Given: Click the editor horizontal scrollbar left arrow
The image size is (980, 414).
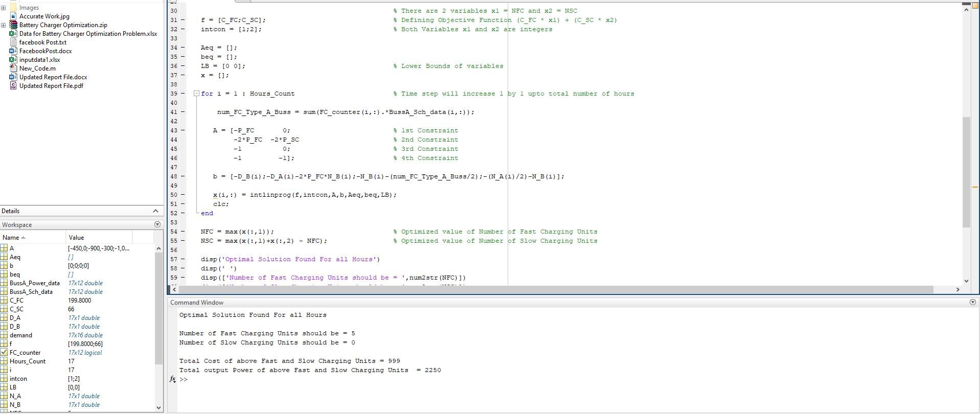Looking at the screenshot, I should pyautogui.click(x=174, y=289).
